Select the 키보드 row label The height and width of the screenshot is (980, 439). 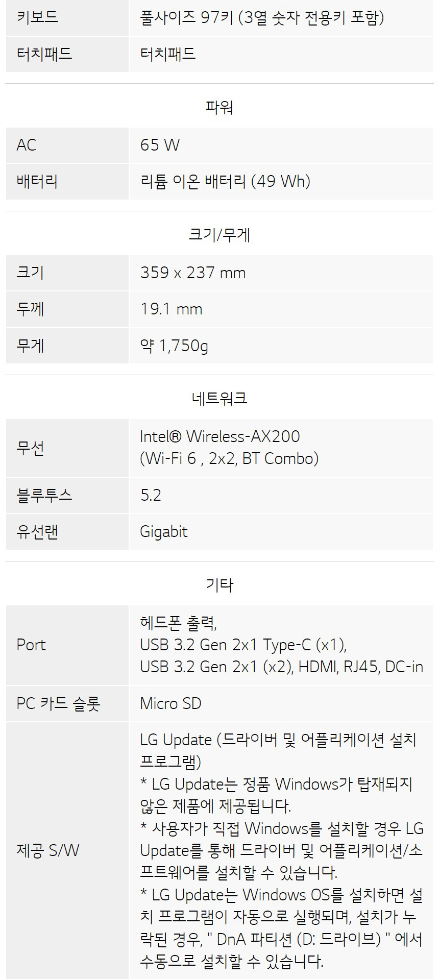(37, 17)
